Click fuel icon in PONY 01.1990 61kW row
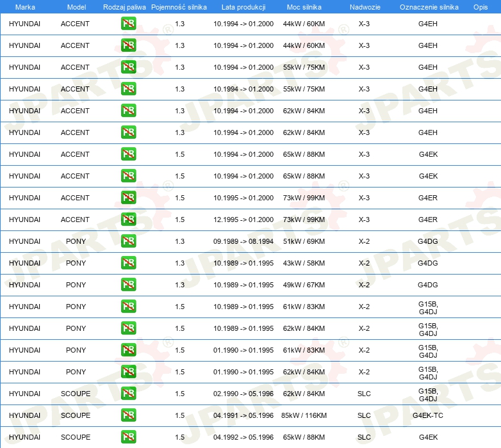The width and height of the screenshot is (501, 448). pos(128,349)
